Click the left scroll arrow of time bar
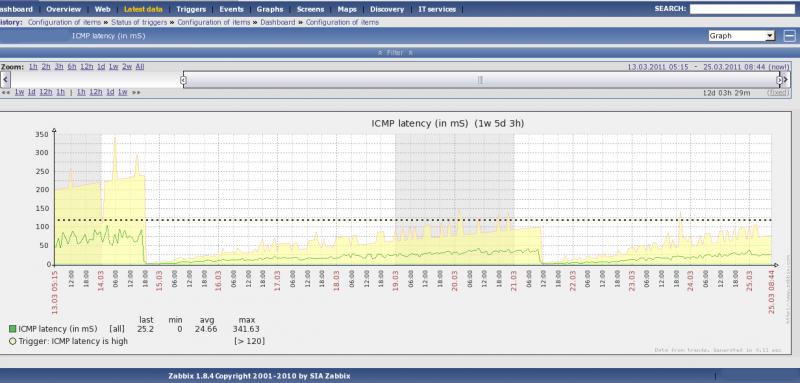 point(5,80)
